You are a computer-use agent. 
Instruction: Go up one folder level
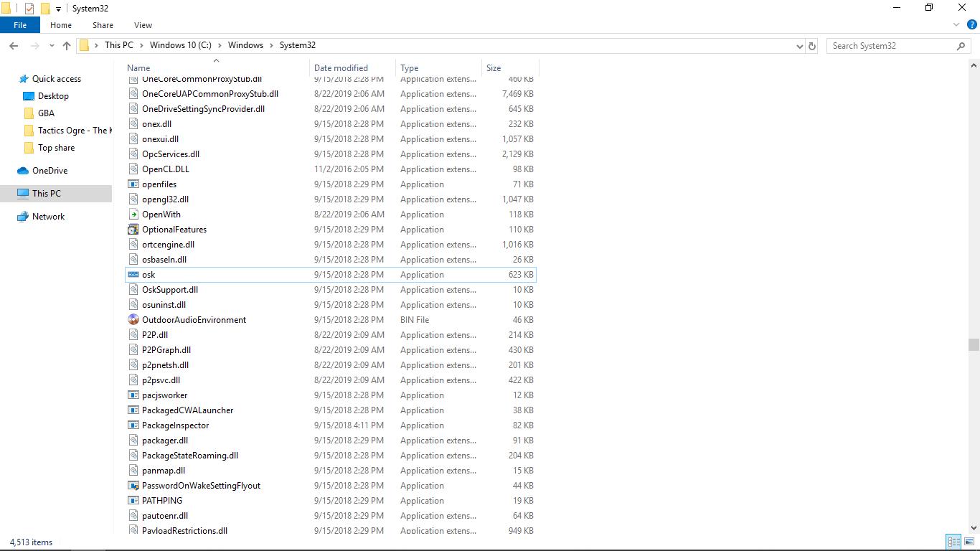click(67, 46)
